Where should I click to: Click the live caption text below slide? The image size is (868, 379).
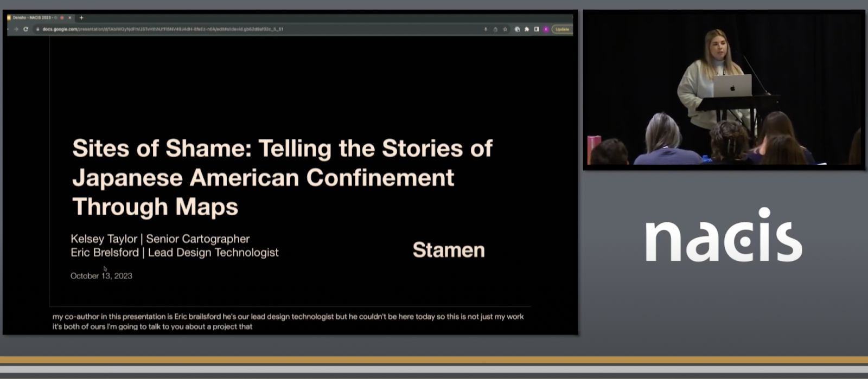(288, 322)
